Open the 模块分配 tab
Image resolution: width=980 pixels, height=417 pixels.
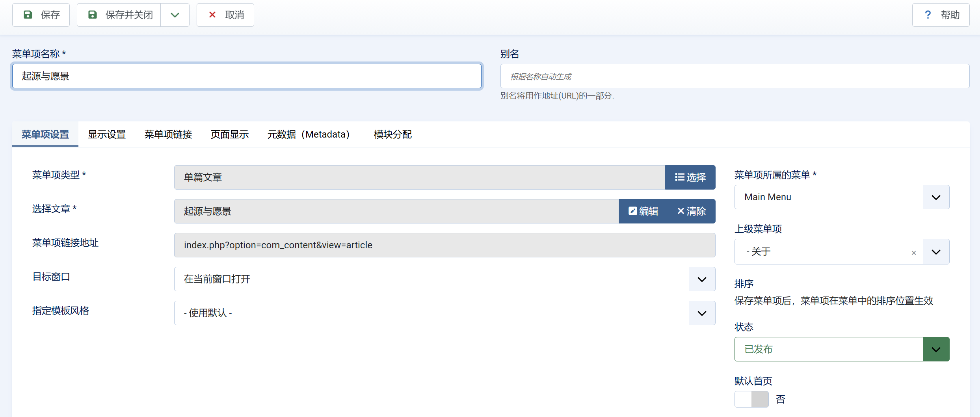coord(392,134)
